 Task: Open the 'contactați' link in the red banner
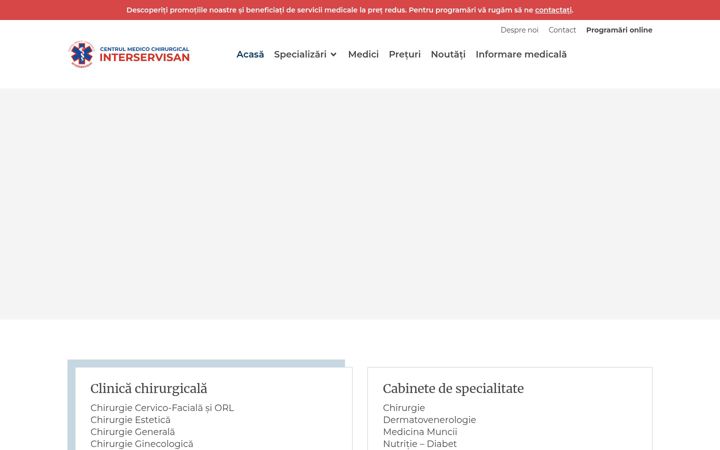[x=553, y=10]
